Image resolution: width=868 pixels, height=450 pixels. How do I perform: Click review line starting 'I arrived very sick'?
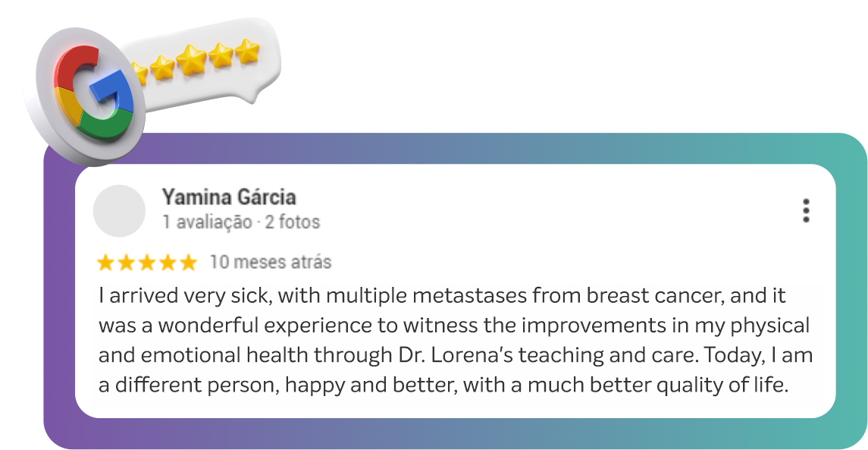tap(442, 295)
